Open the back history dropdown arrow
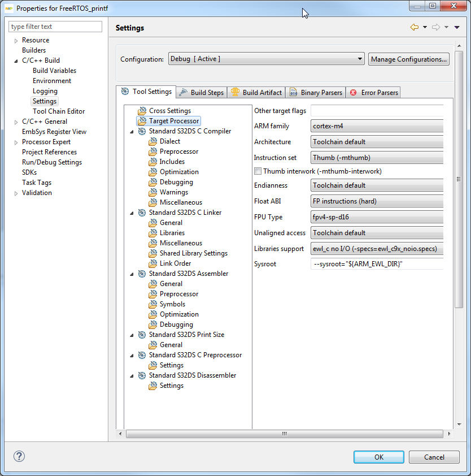 click(425, 27)
